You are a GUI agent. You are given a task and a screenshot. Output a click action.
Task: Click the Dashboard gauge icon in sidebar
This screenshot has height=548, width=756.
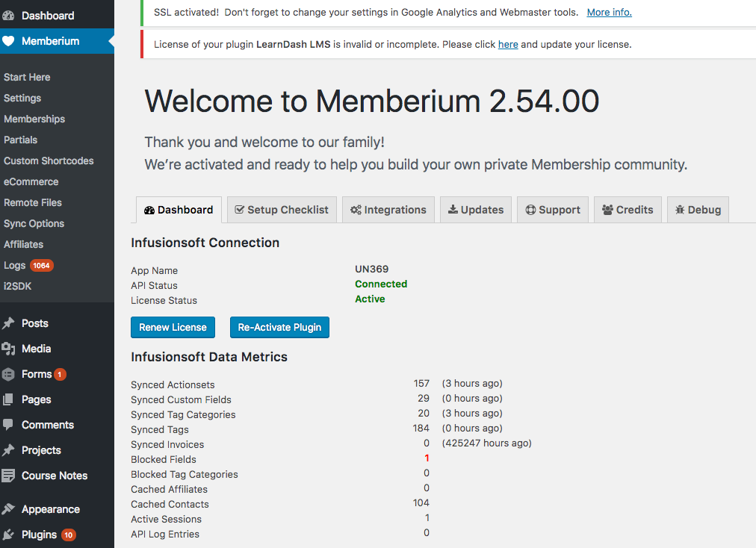click(8, 16)
